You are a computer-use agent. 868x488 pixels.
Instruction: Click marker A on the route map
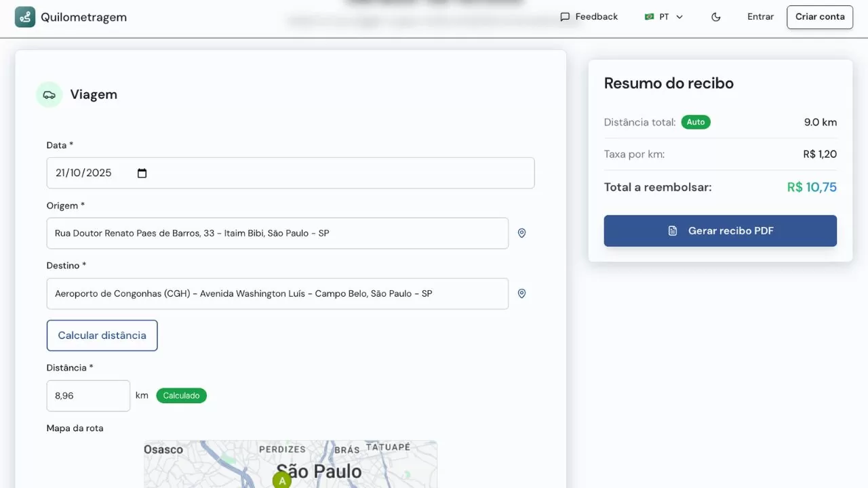pyautogui.click(x=282, y=481)
